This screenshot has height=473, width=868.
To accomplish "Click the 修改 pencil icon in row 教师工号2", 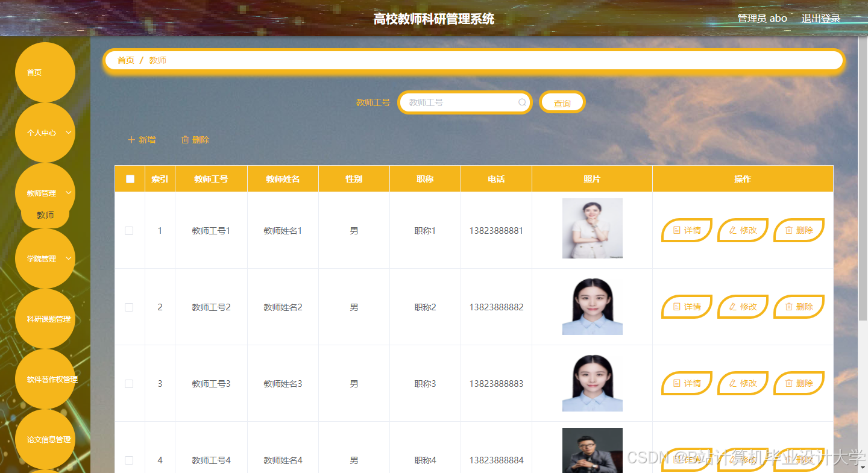I will [x=733, y=307].
